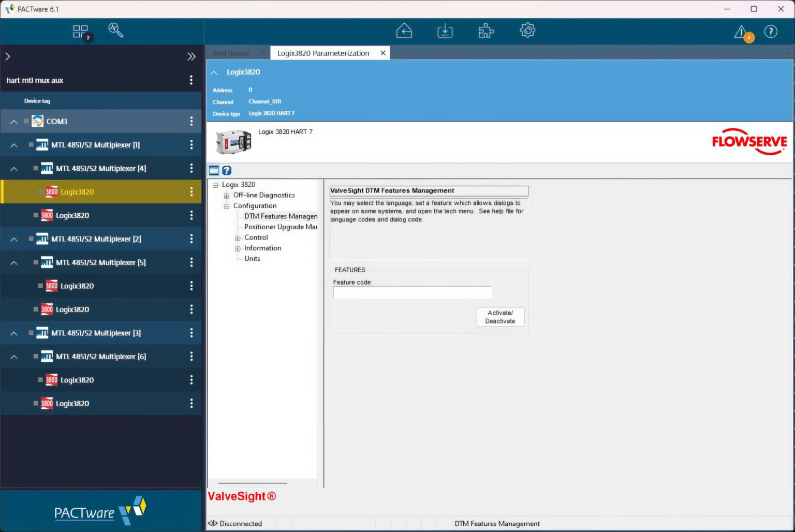Click the store to device download icon
This screenshot has height=532, width=795.
coord(445,31)
